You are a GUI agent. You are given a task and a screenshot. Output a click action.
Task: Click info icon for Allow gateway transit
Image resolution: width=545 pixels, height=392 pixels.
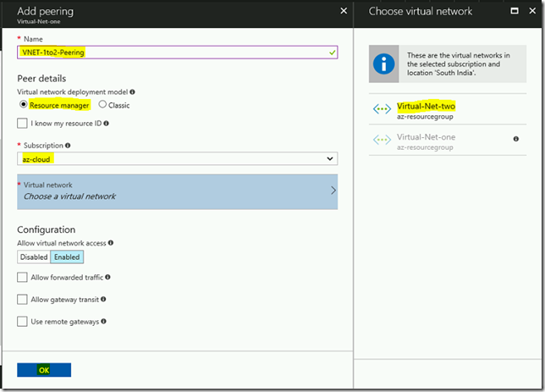coord(103,299)
